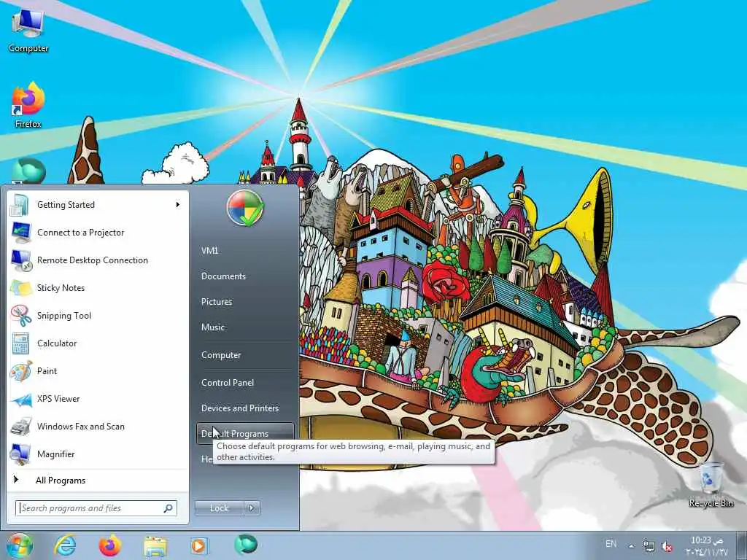The image size is (747, 560).
Task: Click the Show desktop strip at taskbar end
Action: 741,545
